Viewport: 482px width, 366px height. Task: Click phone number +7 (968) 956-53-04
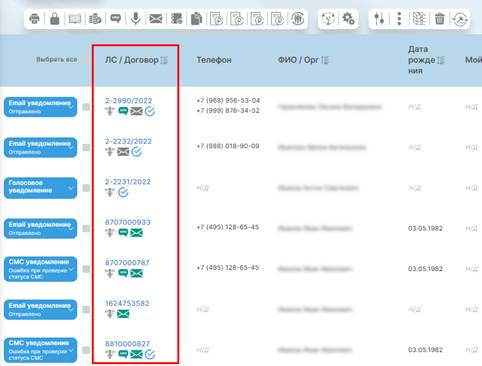(x=228, y=100)
